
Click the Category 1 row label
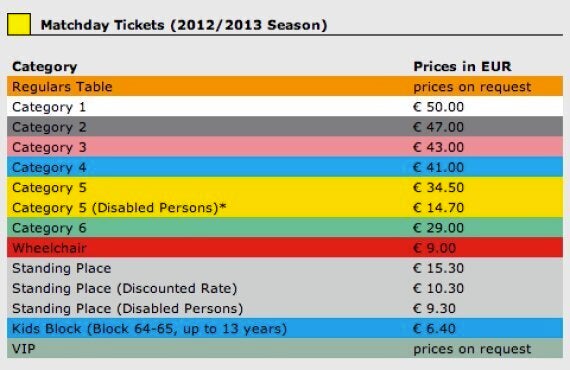(x=49, y=107)
